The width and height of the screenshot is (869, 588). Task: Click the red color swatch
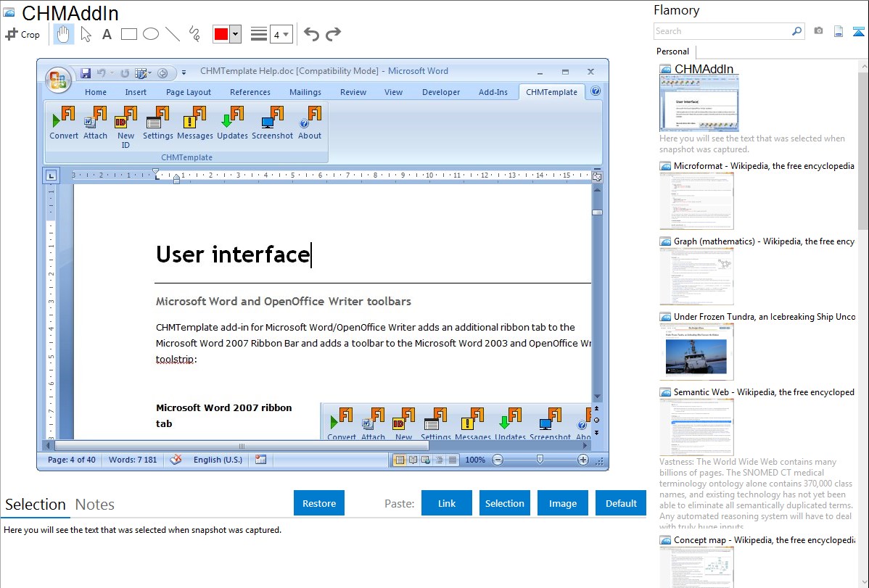221,34
